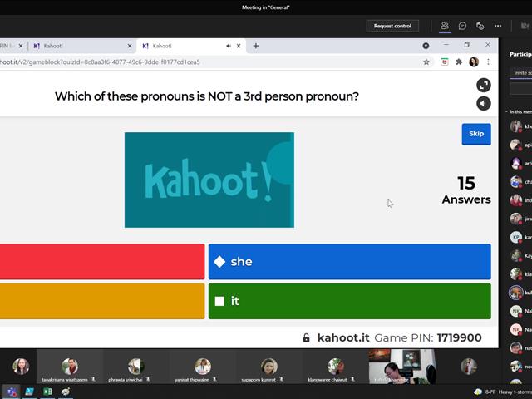Click the weather widget in taskbar
This screenshot has height=399, width=532.
503,392
